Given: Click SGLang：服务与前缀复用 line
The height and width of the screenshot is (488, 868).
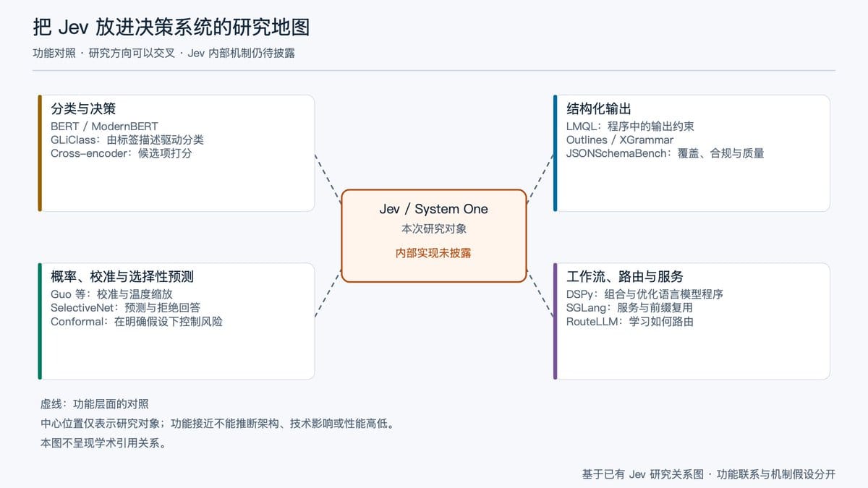Looking at the screenshot, I should 629,307.
